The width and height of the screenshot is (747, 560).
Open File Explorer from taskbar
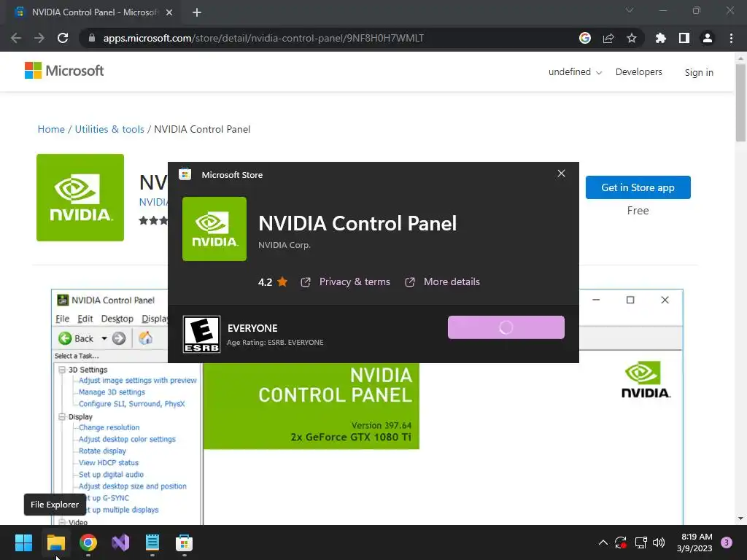55,542
